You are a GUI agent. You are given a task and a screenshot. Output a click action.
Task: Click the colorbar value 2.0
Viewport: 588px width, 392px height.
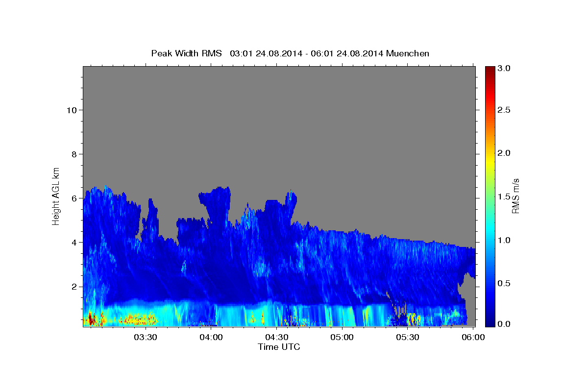(503, 153)
